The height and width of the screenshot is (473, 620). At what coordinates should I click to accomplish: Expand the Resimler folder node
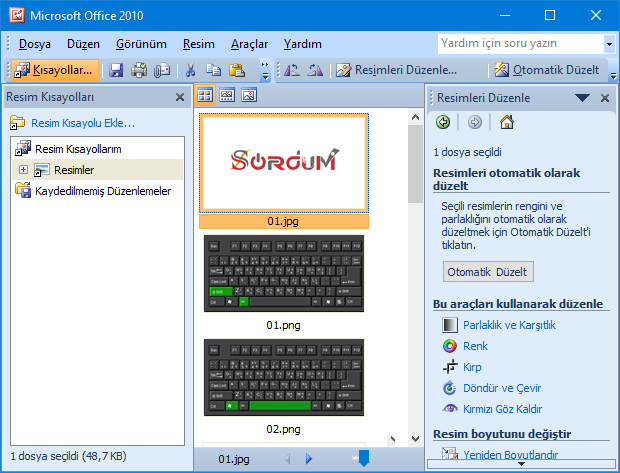(x=23, y=170)
